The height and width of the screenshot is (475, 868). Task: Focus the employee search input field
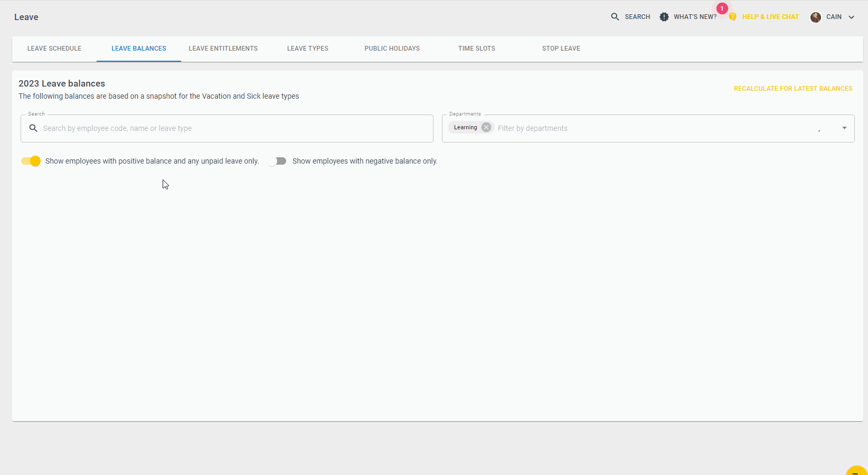pyautogui.click(x=227, y=128)
